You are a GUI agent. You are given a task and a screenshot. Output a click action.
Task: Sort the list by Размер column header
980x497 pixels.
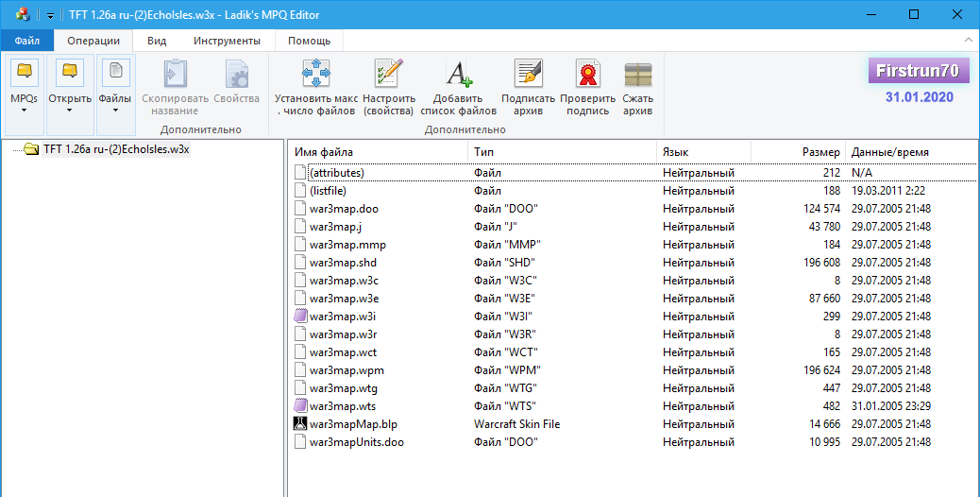[x=819, y=151]
